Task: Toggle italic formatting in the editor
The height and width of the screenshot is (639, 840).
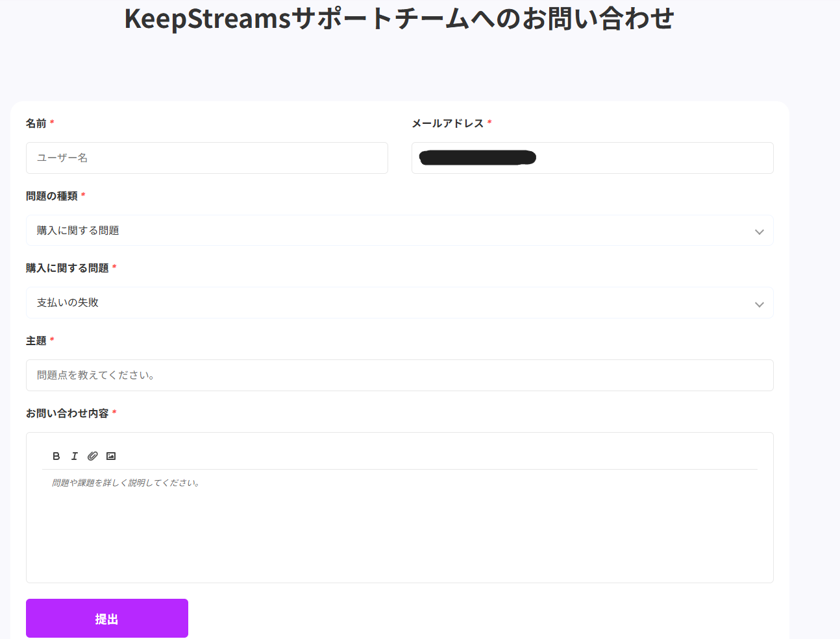Action: pos(75,456)
